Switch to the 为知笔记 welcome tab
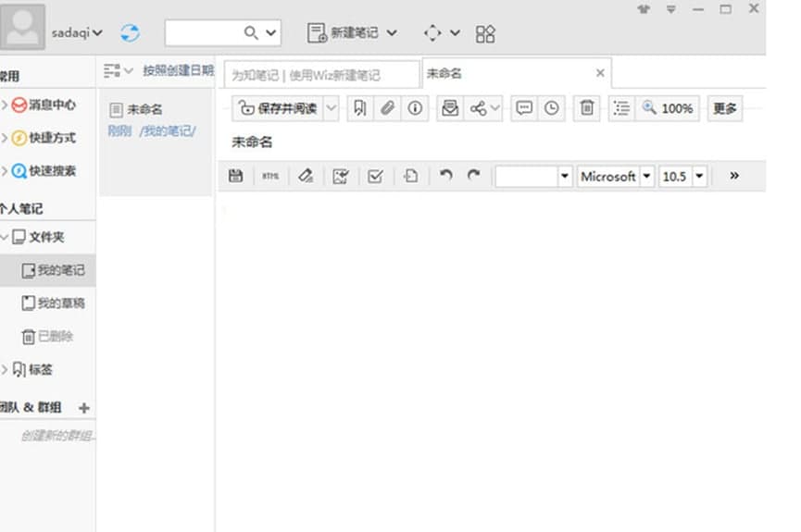This screenshot has height=532, width=801. tap(319, 75)
